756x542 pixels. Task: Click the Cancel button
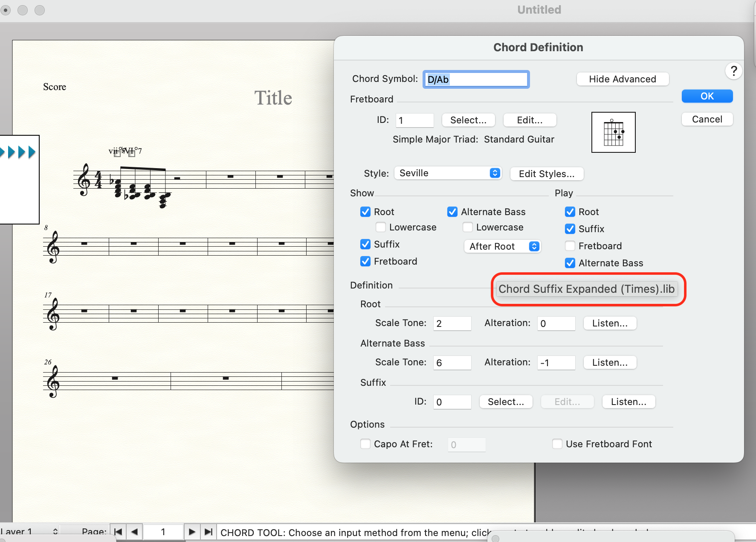707,119
